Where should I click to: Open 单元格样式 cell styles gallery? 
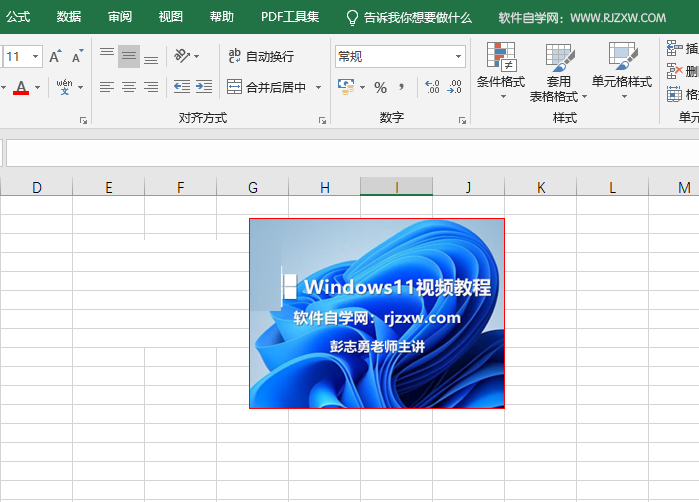pyautogui.click(x=622, y=71)
